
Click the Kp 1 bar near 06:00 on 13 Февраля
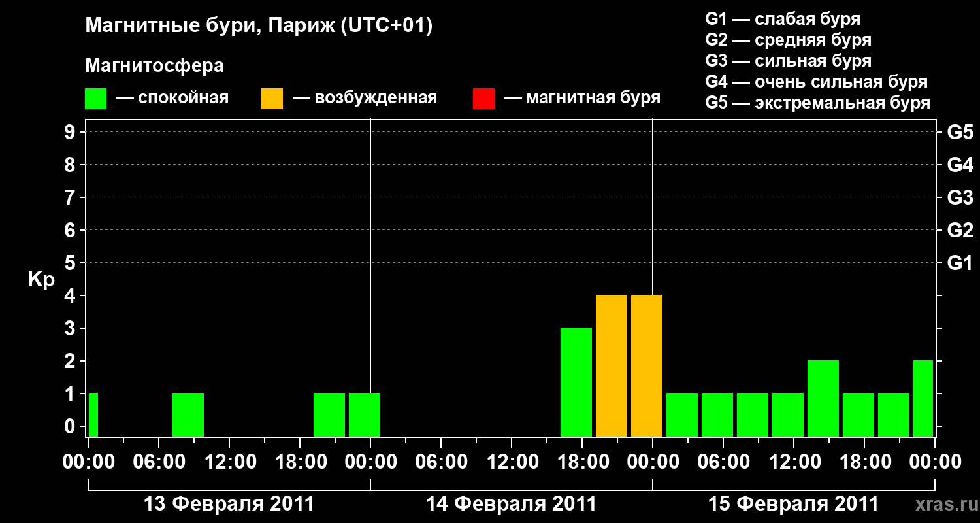click(188, 414)
